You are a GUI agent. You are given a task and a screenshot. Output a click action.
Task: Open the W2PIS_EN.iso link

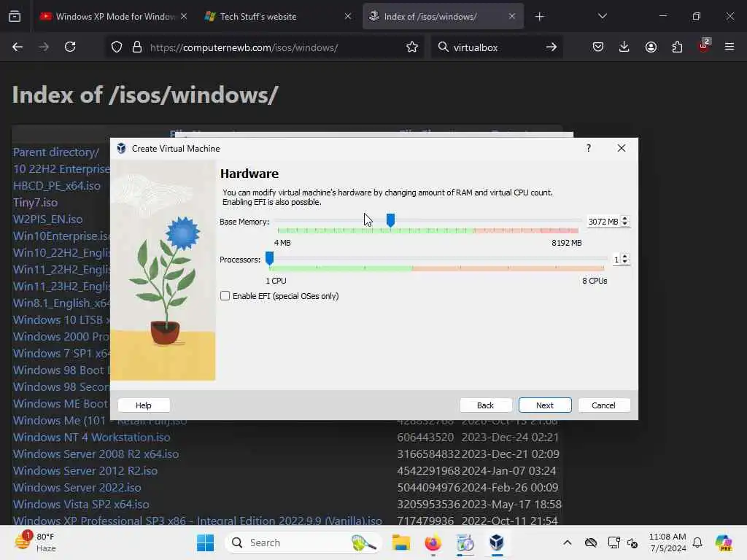coord(47,219)
